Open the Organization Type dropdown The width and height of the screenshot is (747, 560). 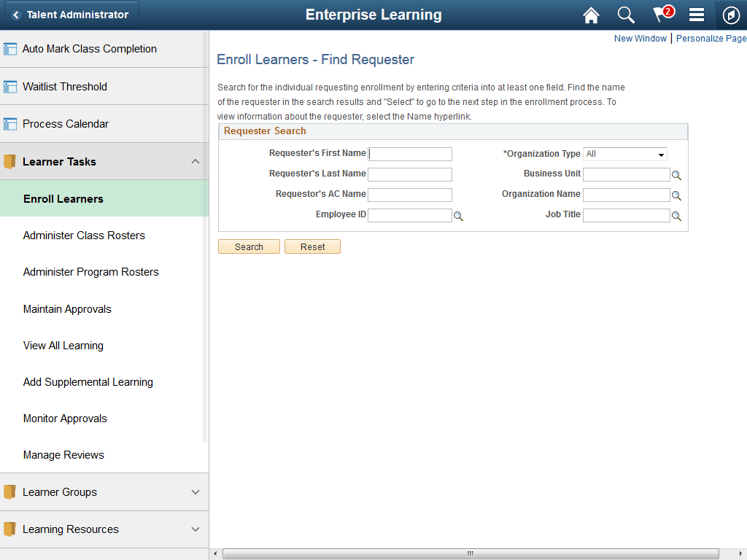[x=624, y=154]
